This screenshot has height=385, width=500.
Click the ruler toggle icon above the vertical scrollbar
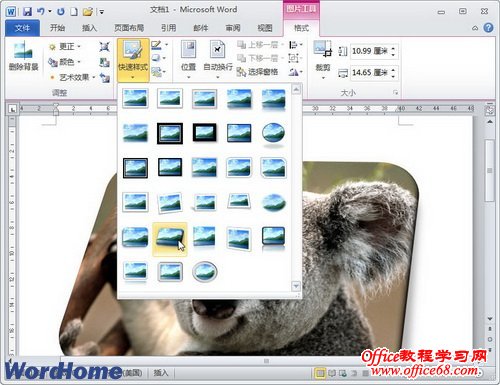click(x=490, y=110)
